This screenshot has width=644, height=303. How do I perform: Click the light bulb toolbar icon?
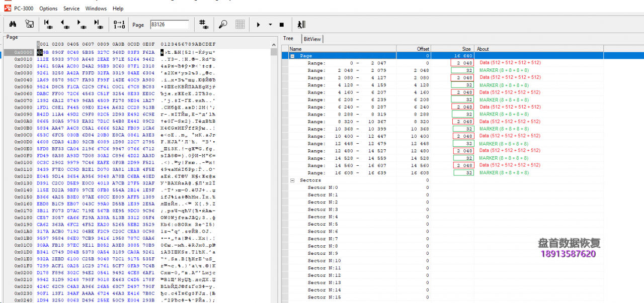click(x=222, y=24)
